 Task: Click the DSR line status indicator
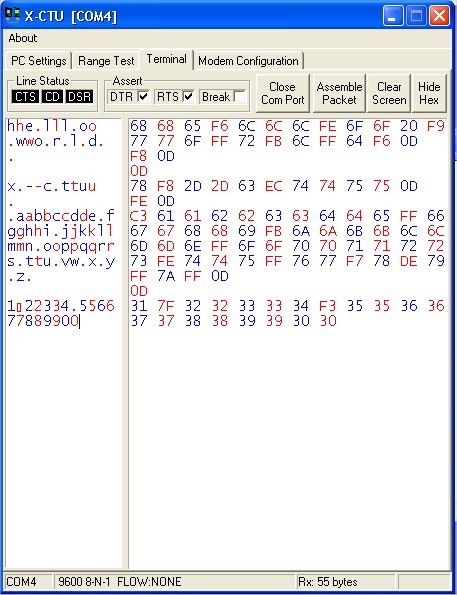point(79,97)
